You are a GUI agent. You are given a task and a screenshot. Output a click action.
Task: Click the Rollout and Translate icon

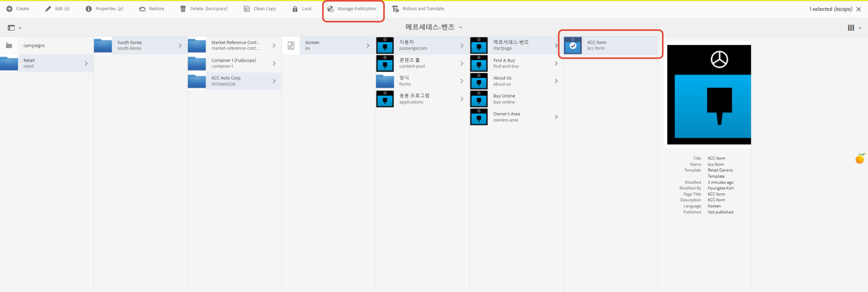[x=396, y=9]
